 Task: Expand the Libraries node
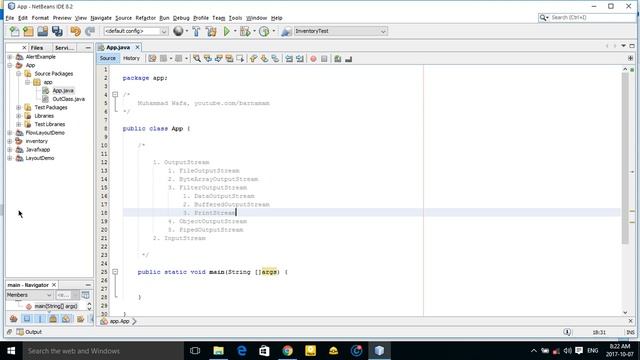[18, 116]
